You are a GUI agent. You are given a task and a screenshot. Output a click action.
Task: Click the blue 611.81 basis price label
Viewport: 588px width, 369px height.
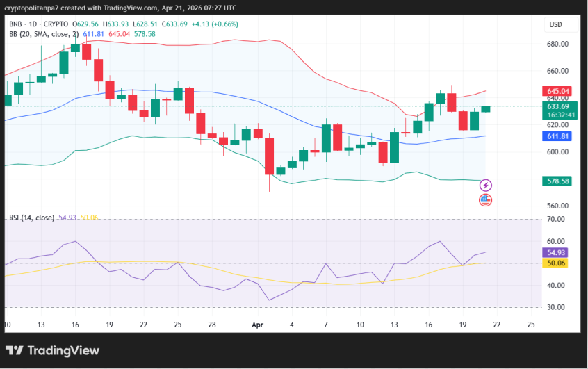558,136
